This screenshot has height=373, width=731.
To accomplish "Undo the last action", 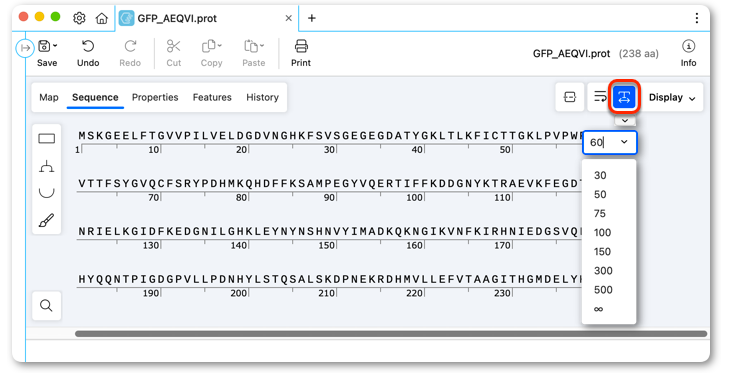I will (88, 53).
